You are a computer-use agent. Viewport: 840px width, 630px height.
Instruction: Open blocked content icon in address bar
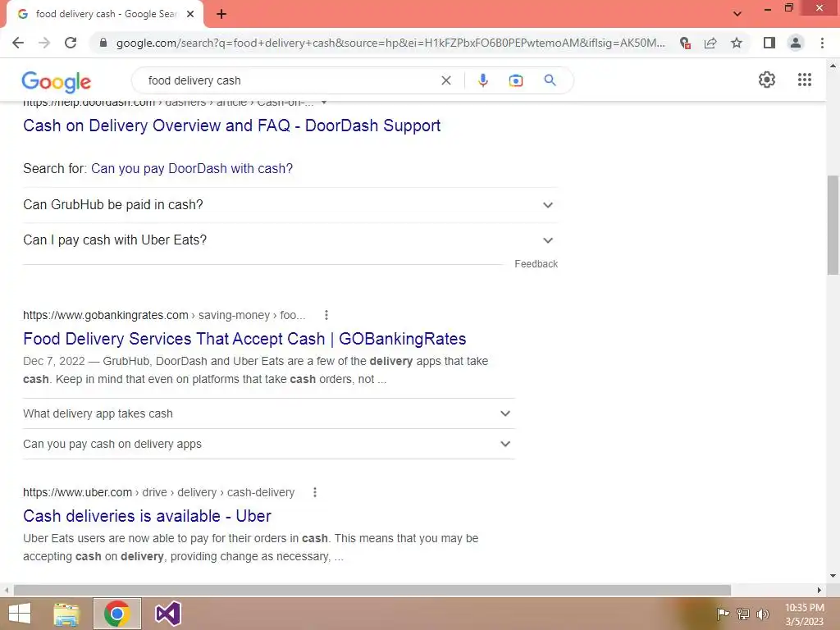(x=685, y=43)
